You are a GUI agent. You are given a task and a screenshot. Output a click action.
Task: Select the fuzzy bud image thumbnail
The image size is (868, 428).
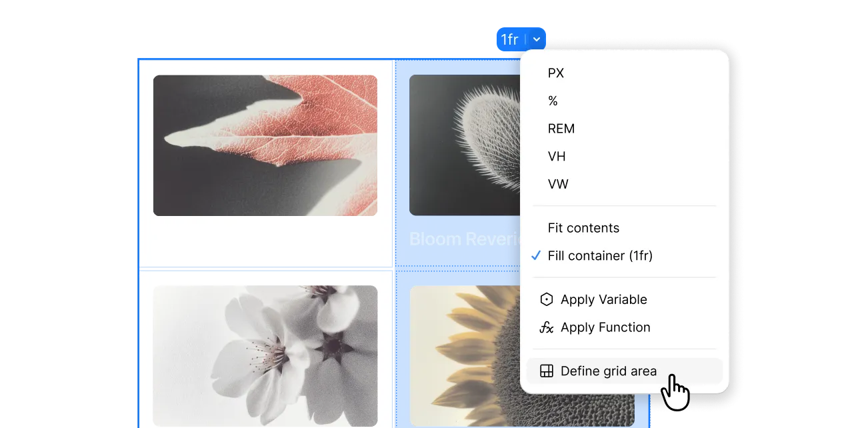[465, 145]
